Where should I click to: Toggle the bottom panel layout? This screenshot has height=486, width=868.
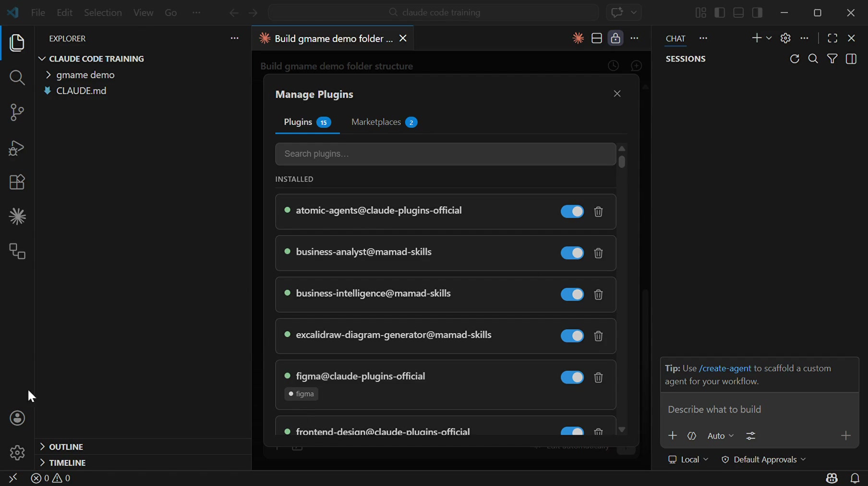tap(739, 12)
